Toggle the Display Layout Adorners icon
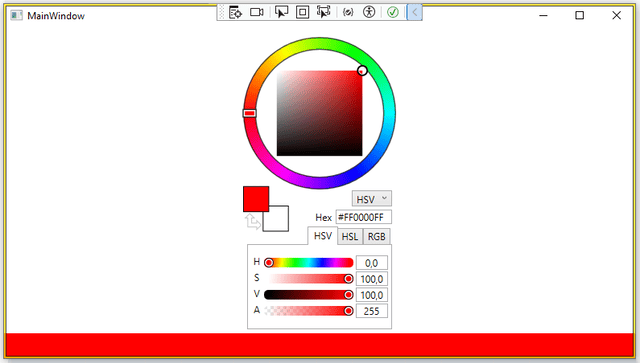This screenshot has height=363, width=640. (302, 12)
